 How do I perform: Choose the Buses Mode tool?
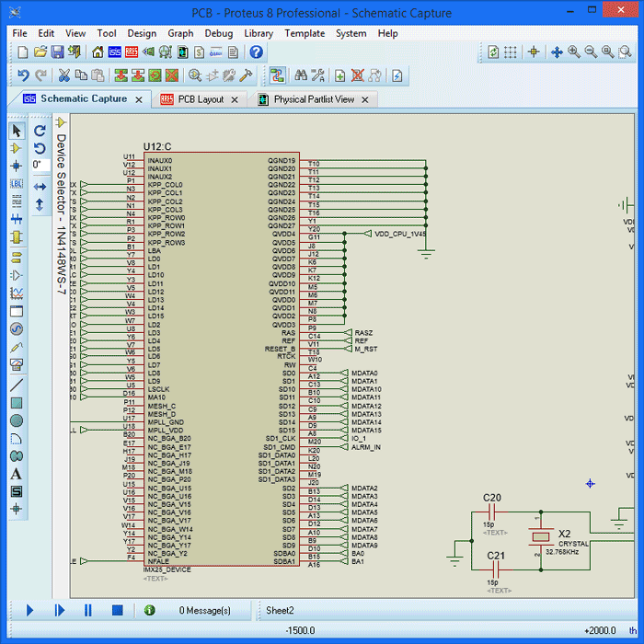17,219
